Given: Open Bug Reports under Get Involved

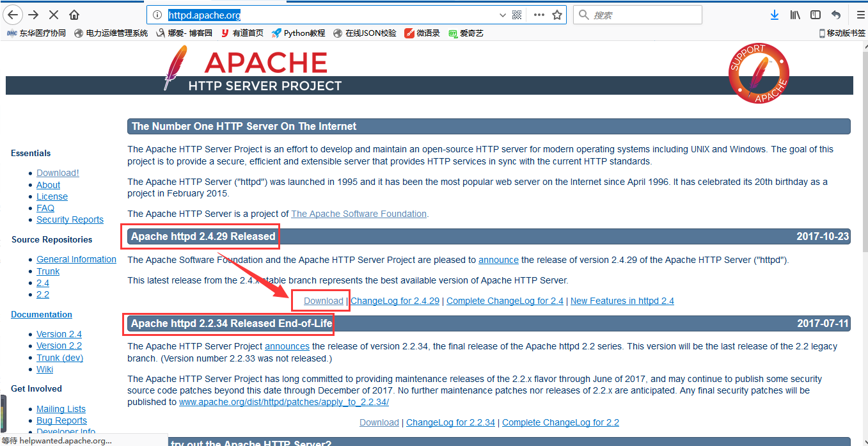Looking at the screenshot, I should pyautogui.click(x=61, y=420).
